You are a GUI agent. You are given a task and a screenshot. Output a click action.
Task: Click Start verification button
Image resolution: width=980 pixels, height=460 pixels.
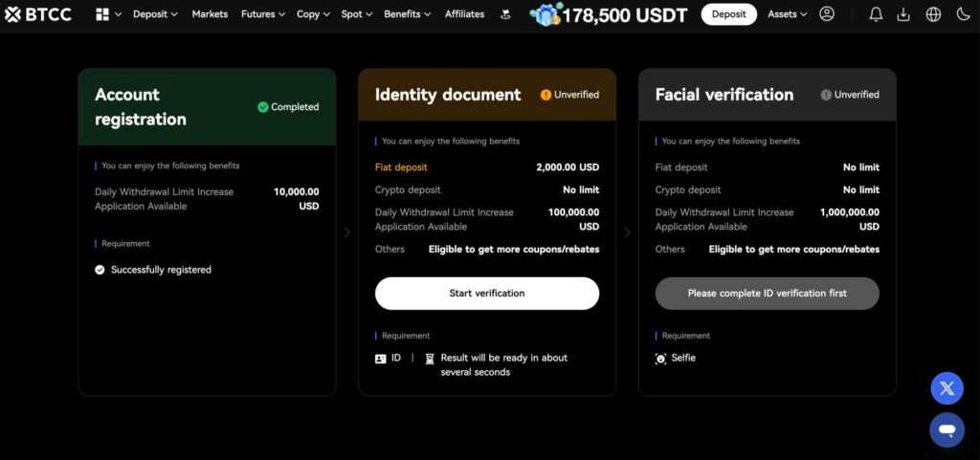pyautogui.click(x=487, y=294)
